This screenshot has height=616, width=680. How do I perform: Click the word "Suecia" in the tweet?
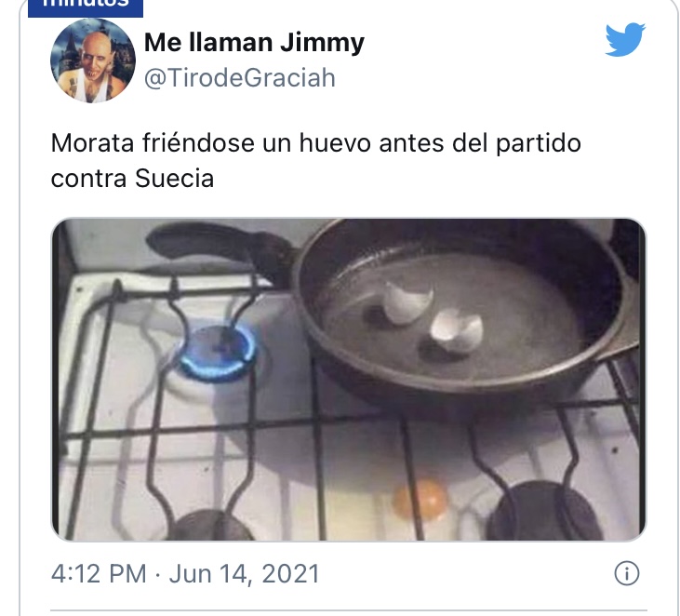(x=174, y=179)
